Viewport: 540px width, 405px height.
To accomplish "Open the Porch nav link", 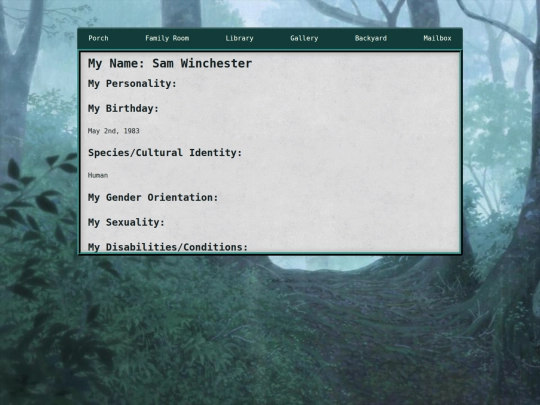I will [x=98, y=38].
